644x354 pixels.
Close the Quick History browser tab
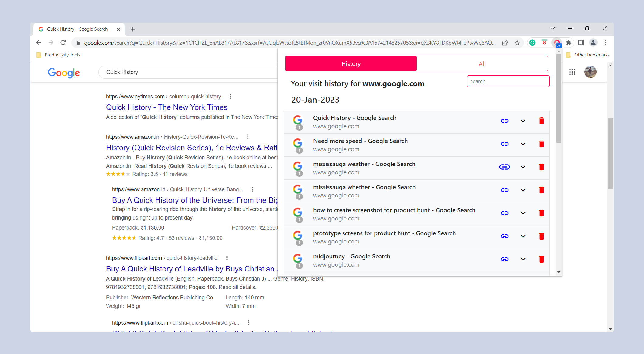click(x=118, y=29)
